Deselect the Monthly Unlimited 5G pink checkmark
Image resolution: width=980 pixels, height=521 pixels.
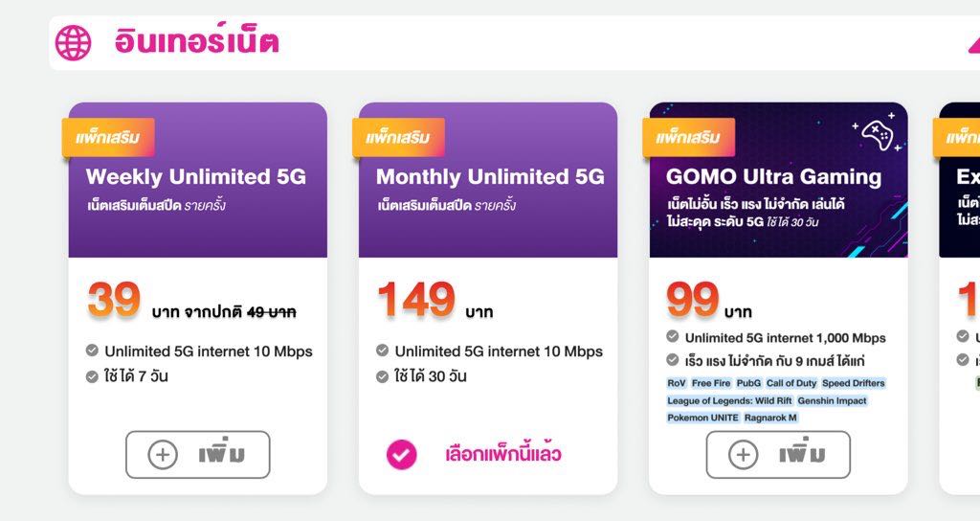click(x=402, y=454)
